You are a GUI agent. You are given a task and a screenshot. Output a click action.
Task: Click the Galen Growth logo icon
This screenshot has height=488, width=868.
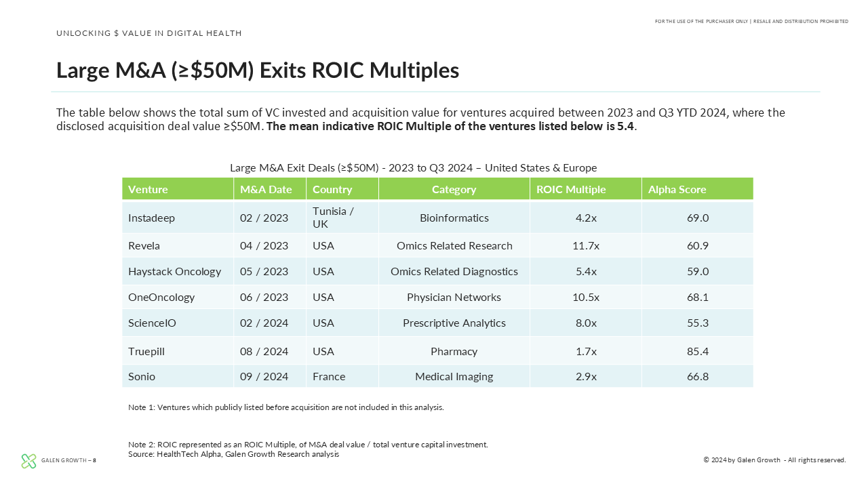(28, 461)
